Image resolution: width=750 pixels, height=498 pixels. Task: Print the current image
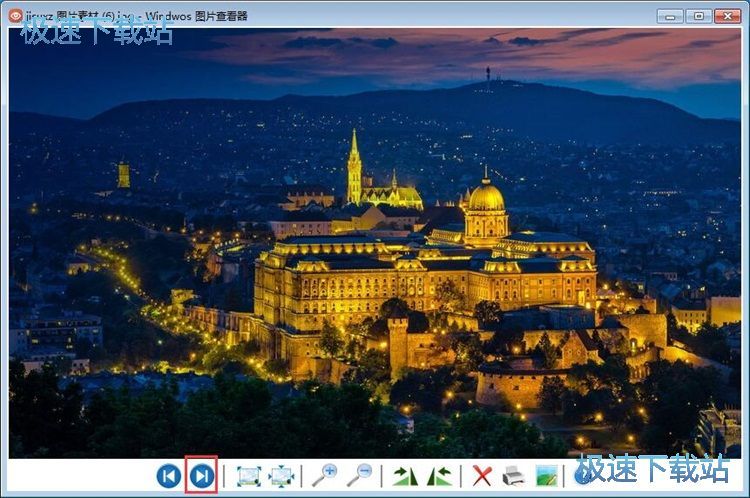coord(513,476)
